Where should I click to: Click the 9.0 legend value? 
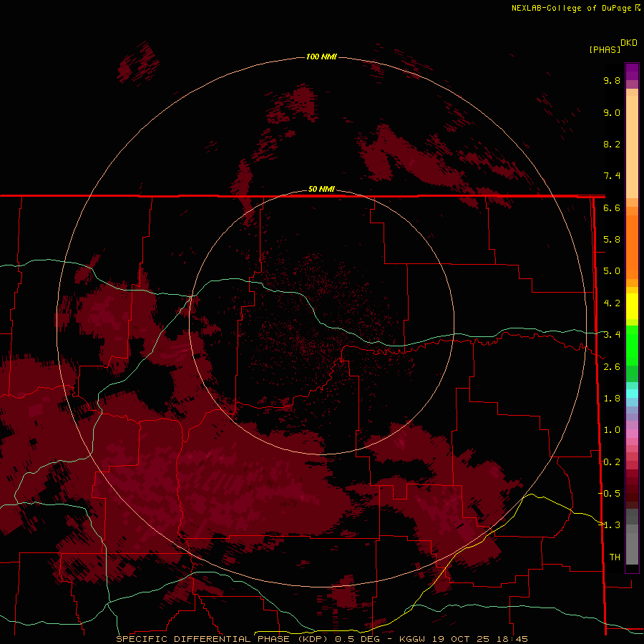click(x=612, y=112)
